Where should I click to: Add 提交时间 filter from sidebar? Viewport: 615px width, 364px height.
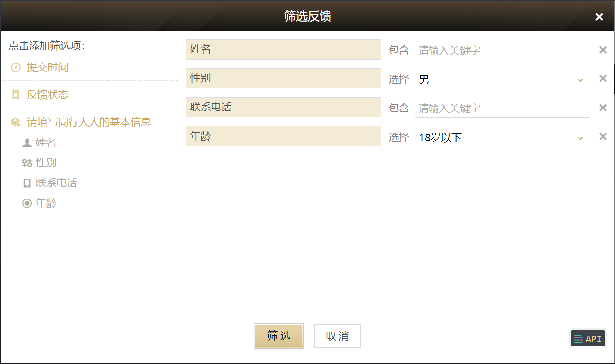tap(47, 67)
